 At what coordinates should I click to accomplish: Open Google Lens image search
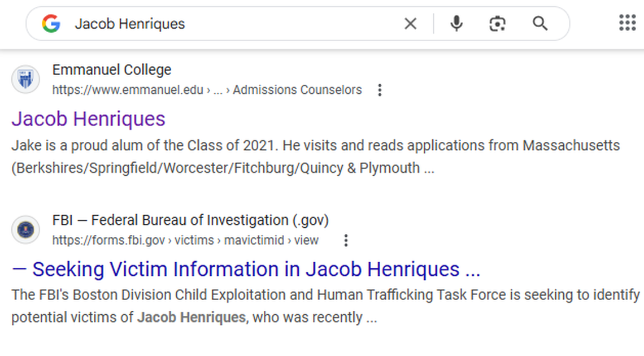(x=497, y=23)
